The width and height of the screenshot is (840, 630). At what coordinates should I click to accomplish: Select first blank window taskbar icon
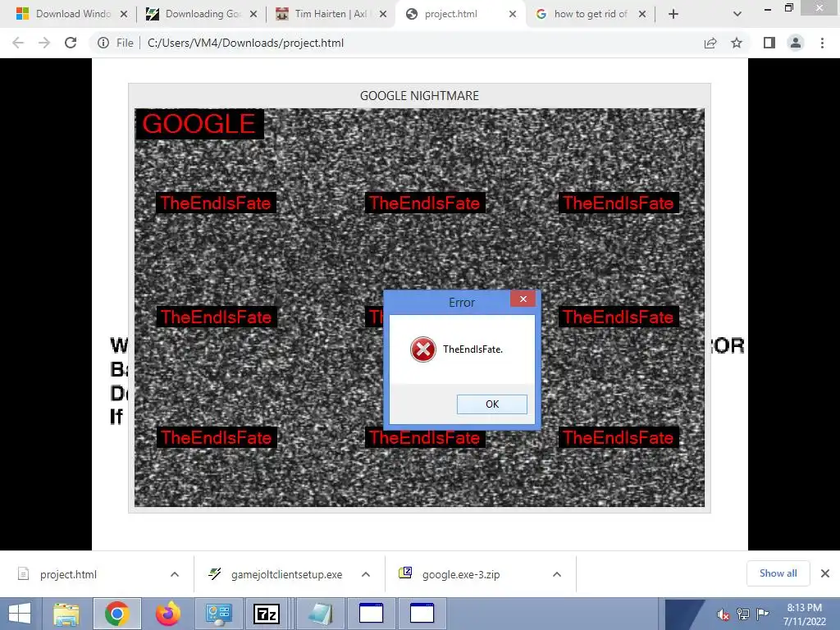coord(371,614)
